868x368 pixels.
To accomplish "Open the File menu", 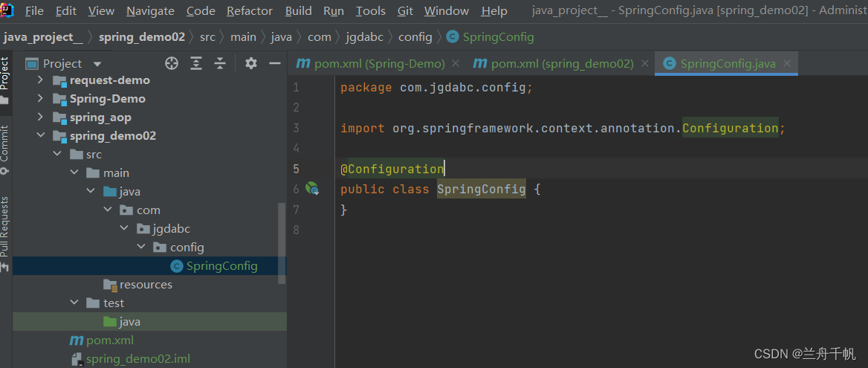I will pyautogui.click(x=34, y=11).
